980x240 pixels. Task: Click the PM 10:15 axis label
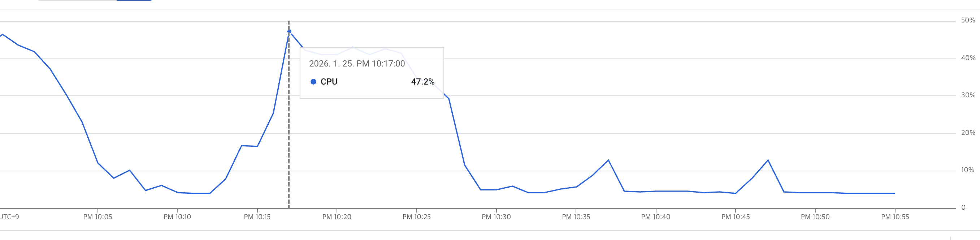tap(257, 217)
